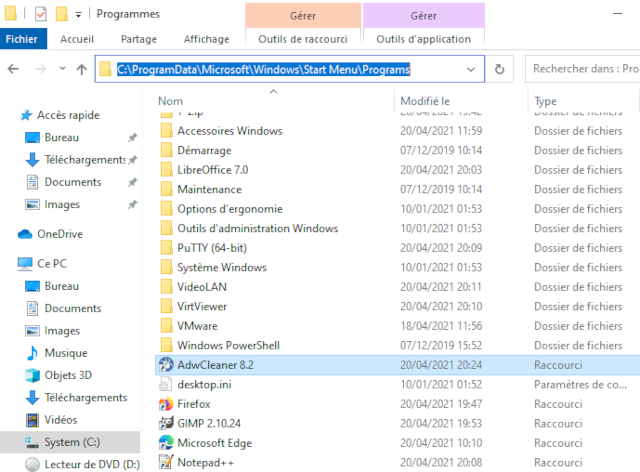
Task: Click Paramètres de co... type cell
Action: pyautogui.click(x=580, y=384)
